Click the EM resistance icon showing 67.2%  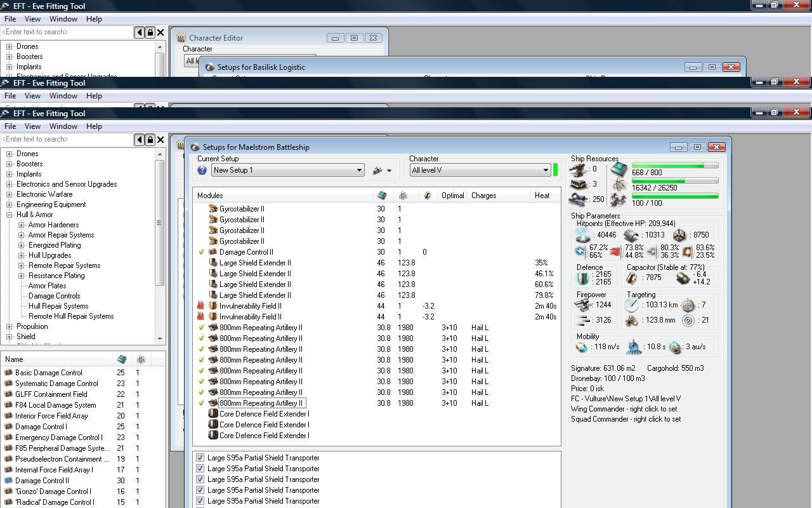(580, 251)
